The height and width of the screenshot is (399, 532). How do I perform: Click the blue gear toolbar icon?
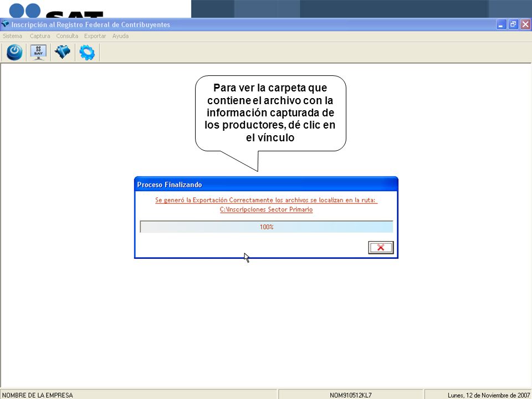pos(87,53)
